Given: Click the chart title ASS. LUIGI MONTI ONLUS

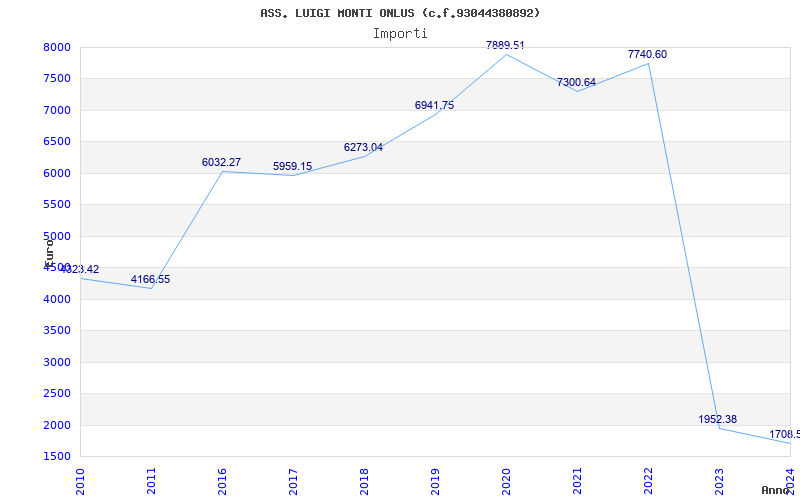Looking at the screenshot, I should coord(400,13).
